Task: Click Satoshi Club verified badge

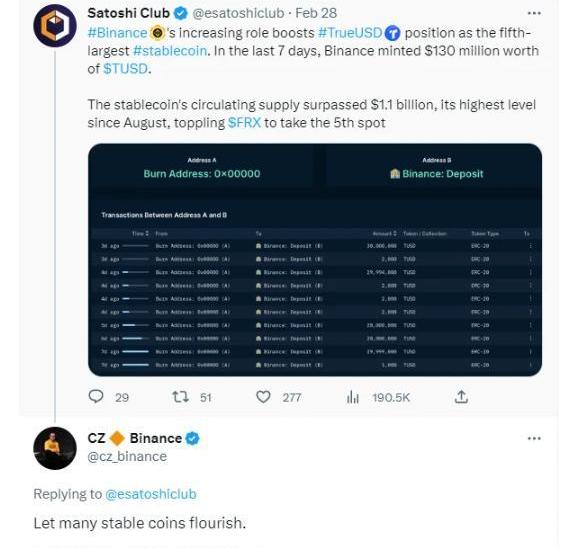Action: (181, 13)
